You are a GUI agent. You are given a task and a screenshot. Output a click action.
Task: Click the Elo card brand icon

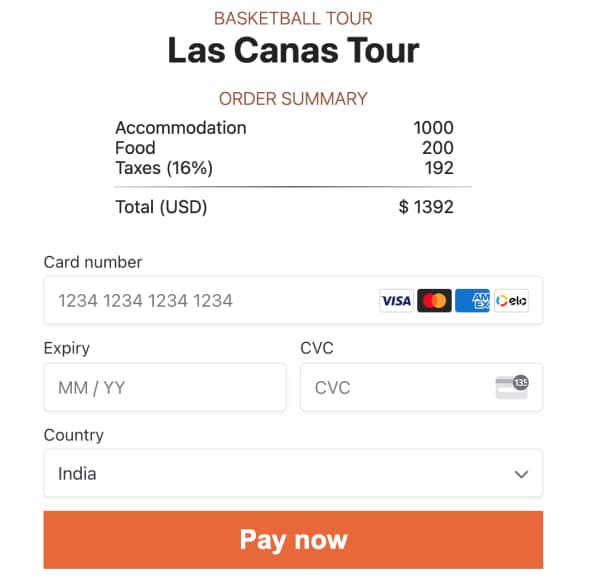511,301
